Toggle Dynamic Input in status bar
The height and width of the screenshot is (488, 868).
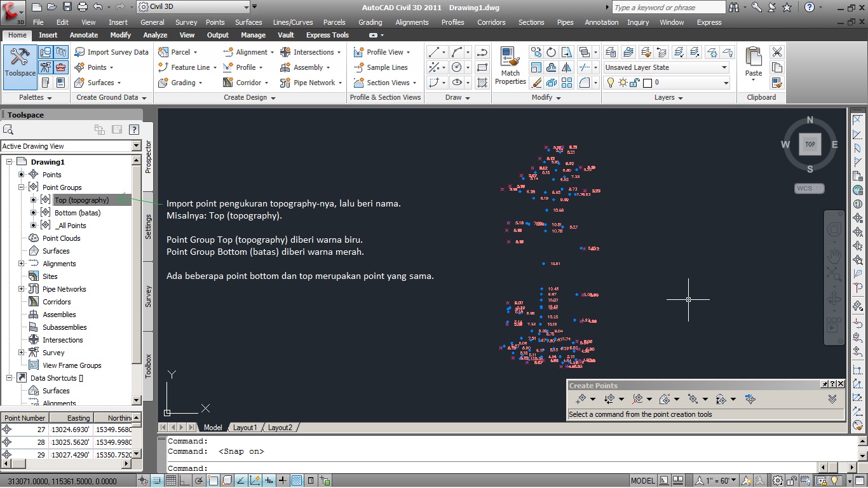point(269,481)
